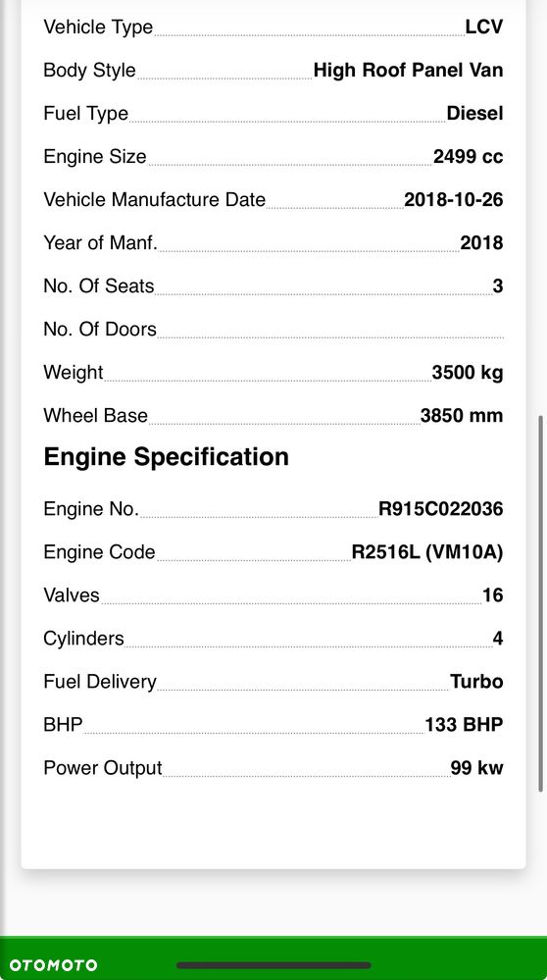The height and width of the screenshot is (980, 547).
Task: Click the Fuel Type value Diesel
Action: click(x=474, y=114)
